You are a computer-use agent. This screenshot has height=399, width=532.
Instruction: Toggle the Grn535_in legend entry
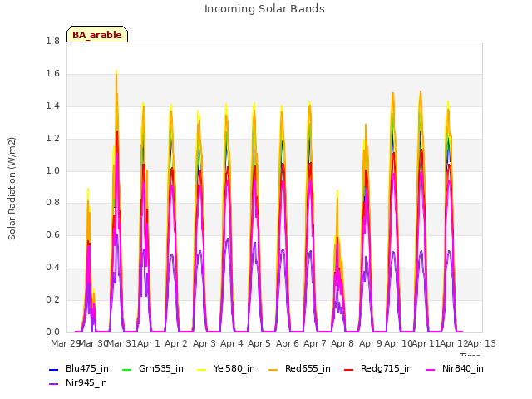(x=153, y=368)
